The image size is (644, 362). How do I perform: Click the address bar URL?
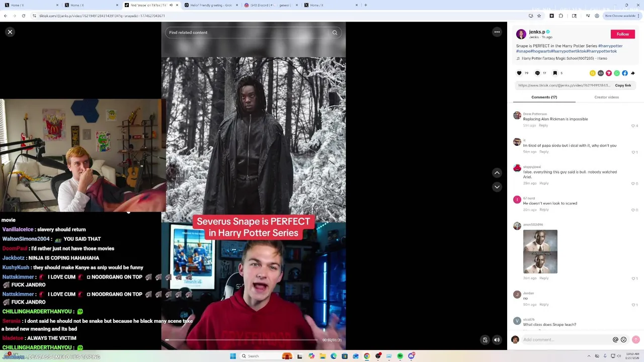[x=102, y=16]
